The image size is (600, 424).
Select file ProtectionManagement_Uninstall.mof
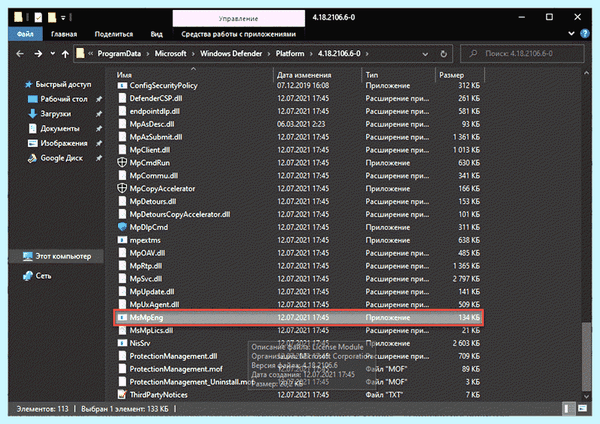click(x=192, y=382)
